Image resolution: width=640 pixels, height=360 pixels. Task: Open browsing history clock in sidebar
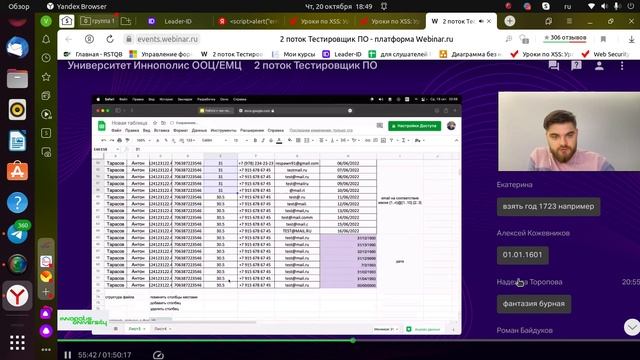[x=46, y=58]
